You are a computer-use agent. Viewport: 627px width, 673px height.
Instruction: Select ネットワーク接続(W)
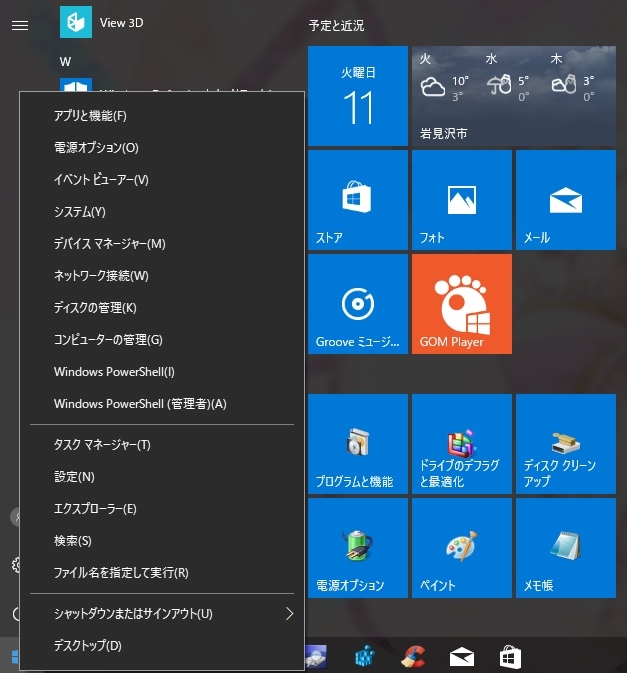[x=162, y=276]
